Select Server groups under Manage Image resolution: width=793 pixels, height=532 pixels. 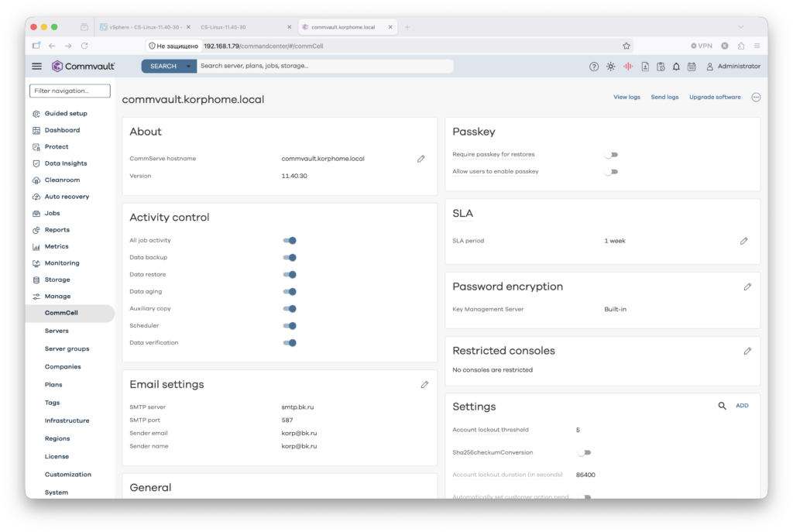[x=67, y=349]
